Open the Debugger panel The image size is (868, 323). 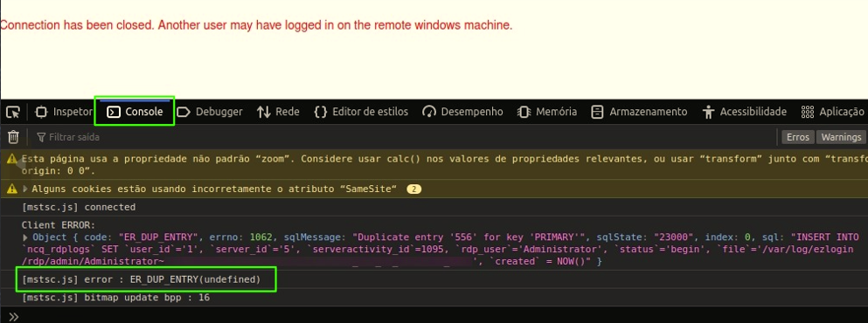(211, 112)
